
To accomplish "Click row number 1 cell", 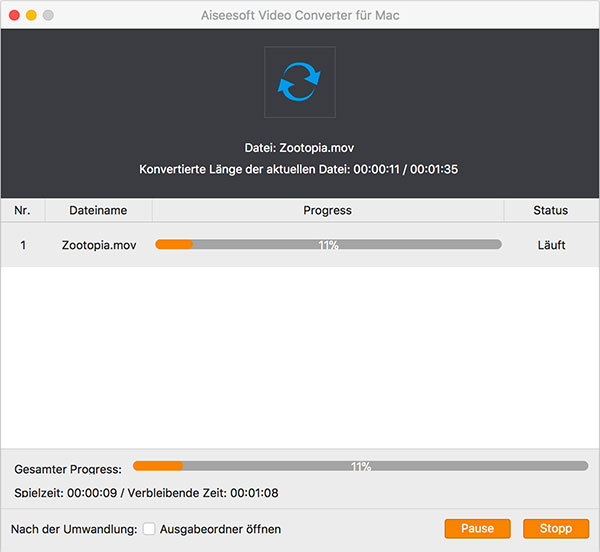I will tap(23, 245).
